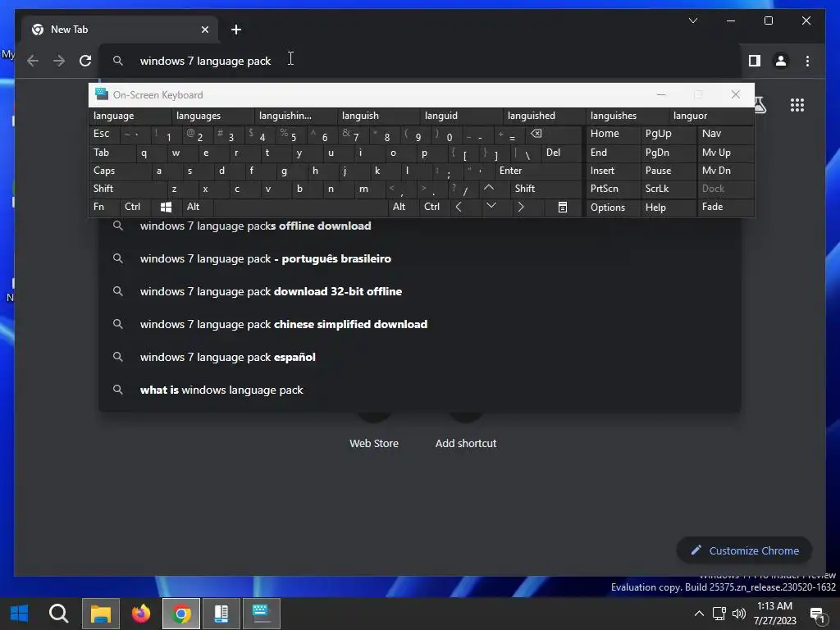This screenshot has width=840, height=630.
Task: Click the Customize Chrome button
Action: 745,550
